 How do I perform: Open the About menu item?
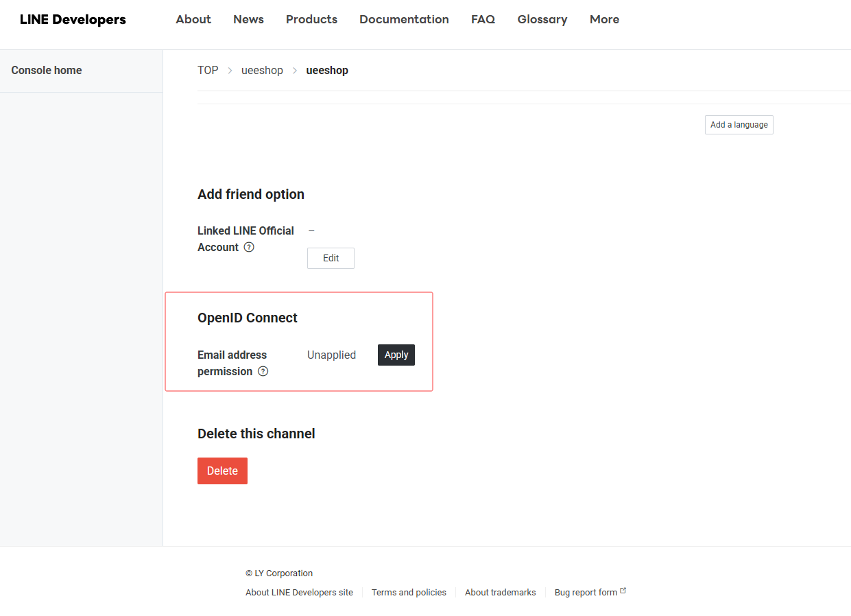(193, 19)
